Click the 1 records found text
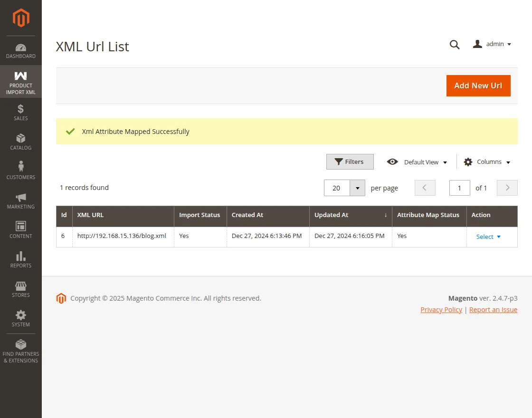The image size is (532, 418). (x=84, y=188)
